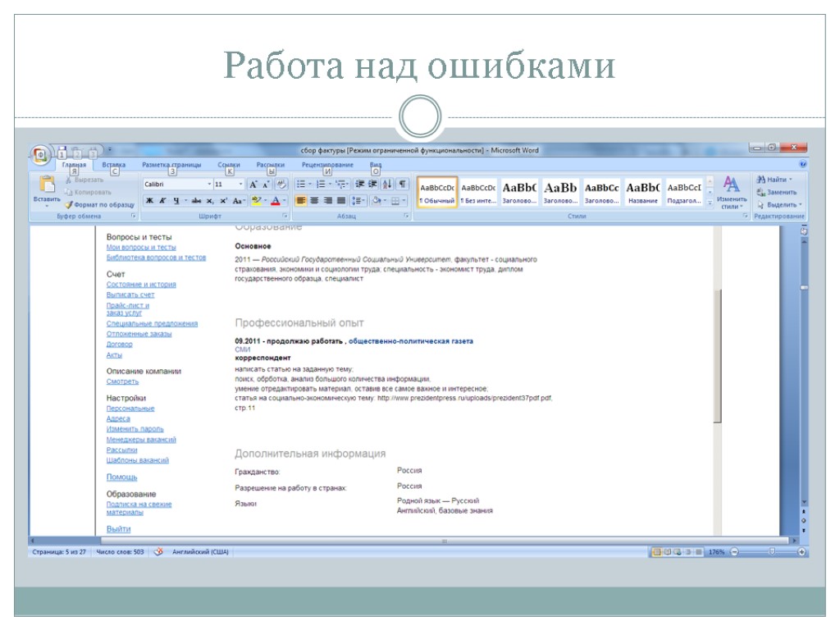Click the Найти binoculars button
840x630 pixels.
[774, 180]
